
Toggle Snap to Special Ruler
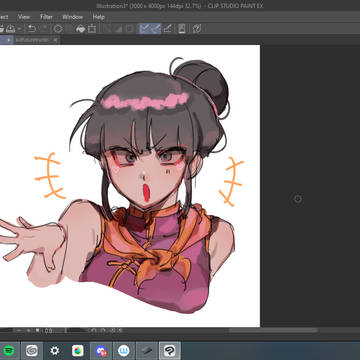(155, 29)
